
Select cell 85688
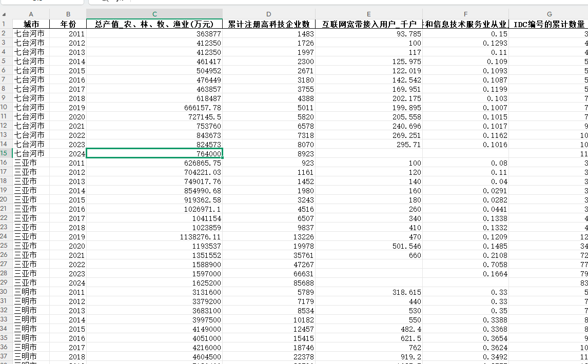(268, 282)
